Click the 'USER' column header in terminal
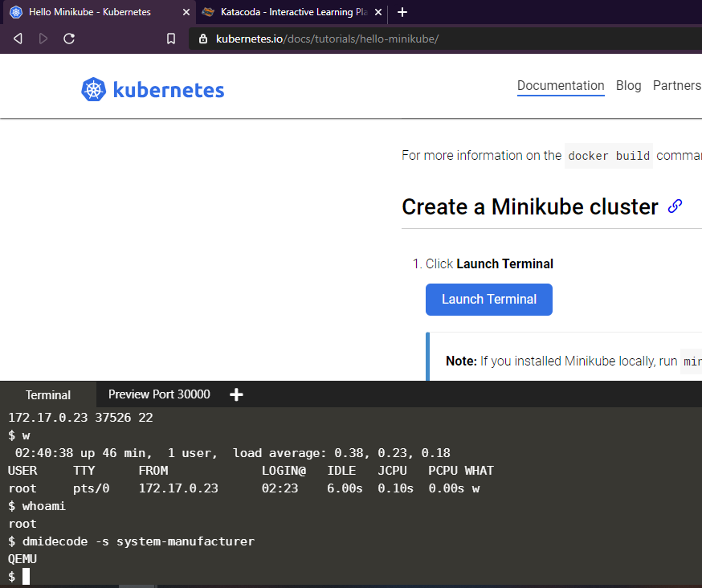 (22, 471)
